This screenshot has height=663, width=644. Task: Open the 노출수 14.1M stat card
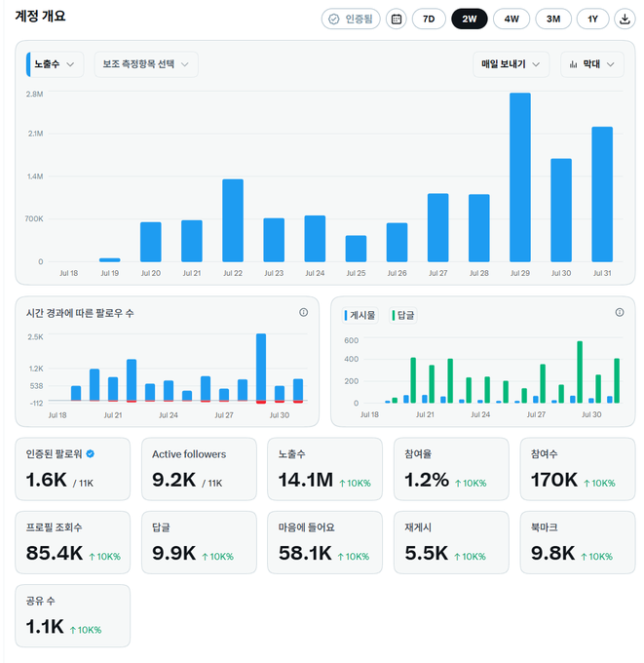coord(325,469)
